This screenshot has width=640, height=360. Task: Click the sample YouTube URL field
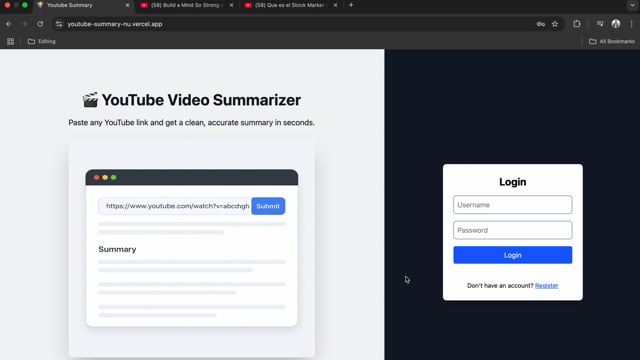(175, 206)
